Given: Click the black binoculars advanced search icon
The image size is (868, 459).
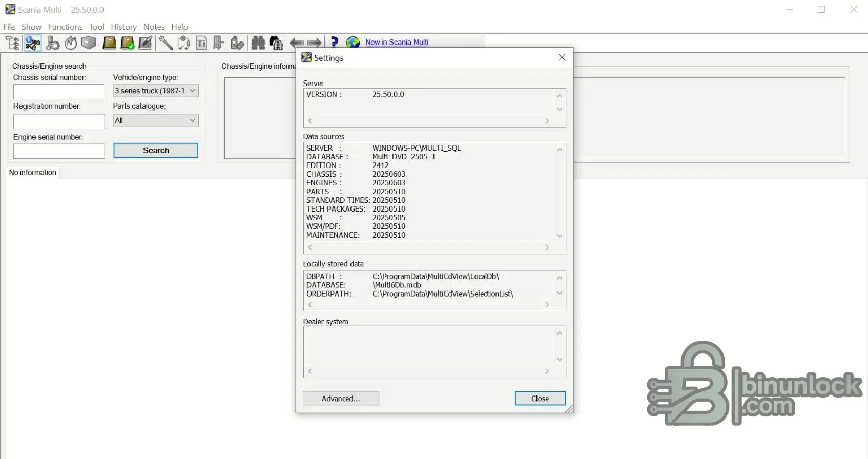Looking at the screenshot, I should [276, 43].
